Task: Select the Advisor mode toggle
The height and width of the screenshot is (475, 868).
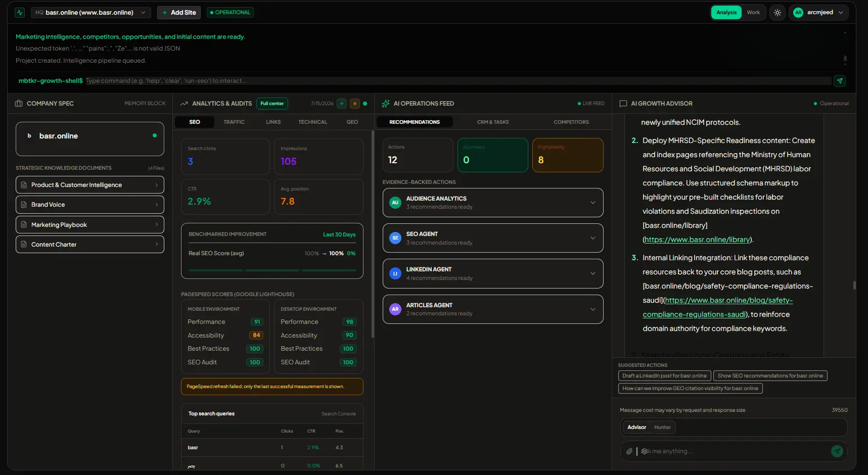Action: [636, 428]
